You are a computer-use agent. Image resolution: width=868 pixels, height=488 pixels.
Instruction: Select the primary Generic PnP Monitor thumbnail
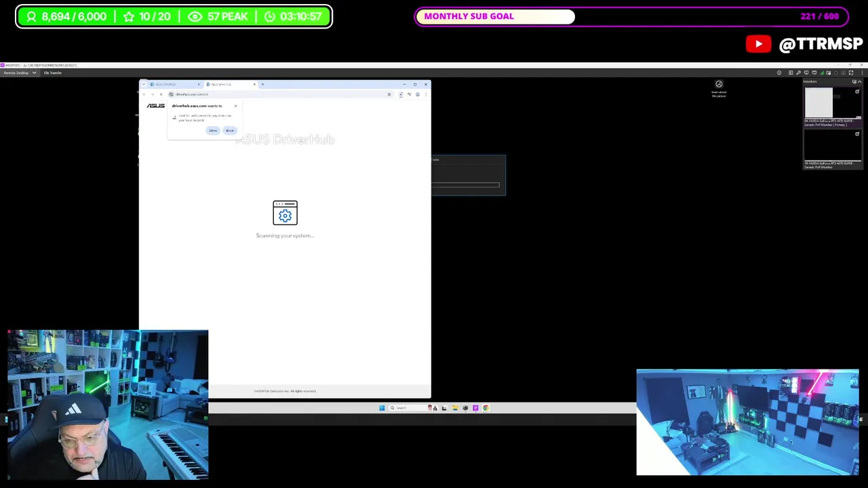(x=833, y=103)
